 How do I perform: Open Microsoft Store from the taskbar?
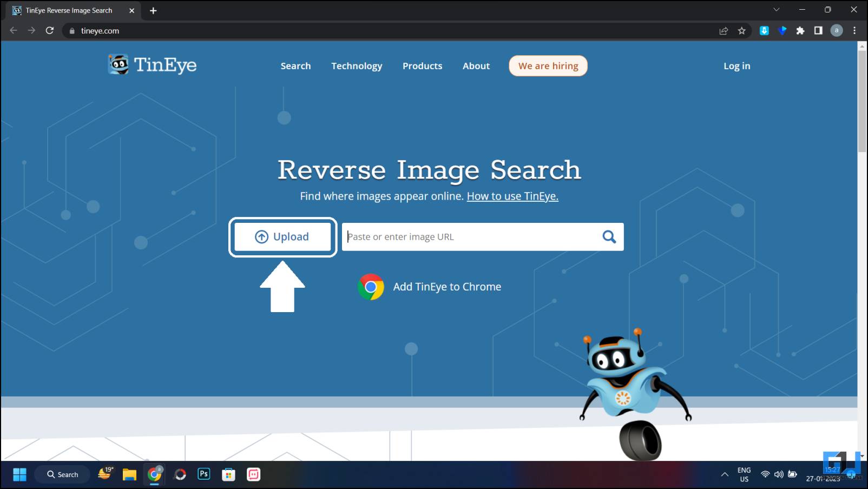[x=228, y=474]
